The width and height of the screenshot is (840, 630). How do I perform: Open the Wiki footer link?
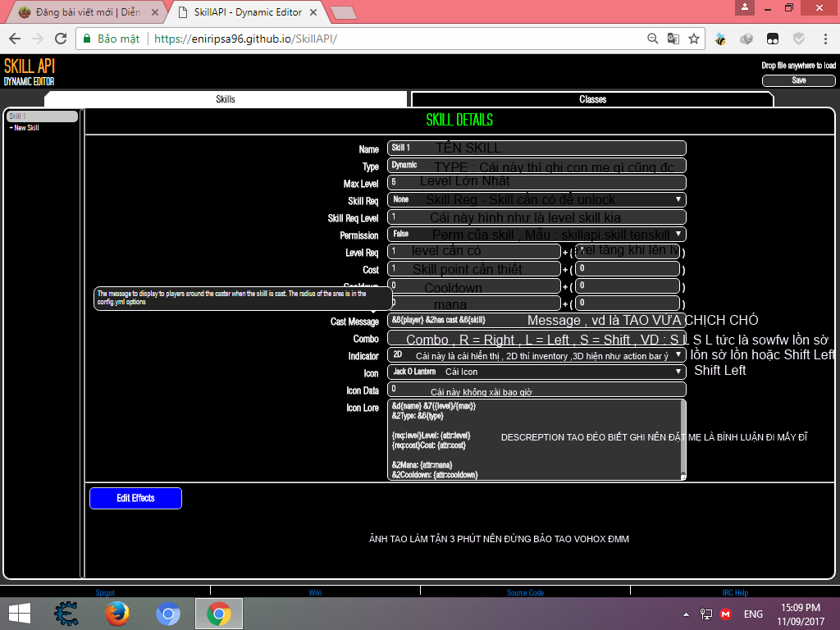(x=315, y=592)
